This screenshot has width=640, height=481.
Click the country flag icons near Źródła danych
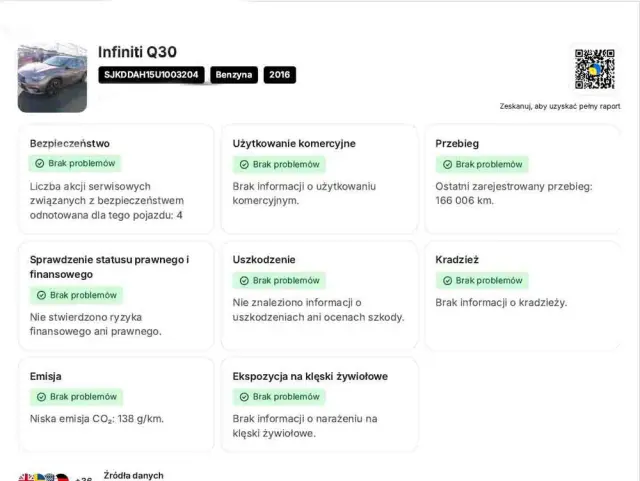click(43, 479)
